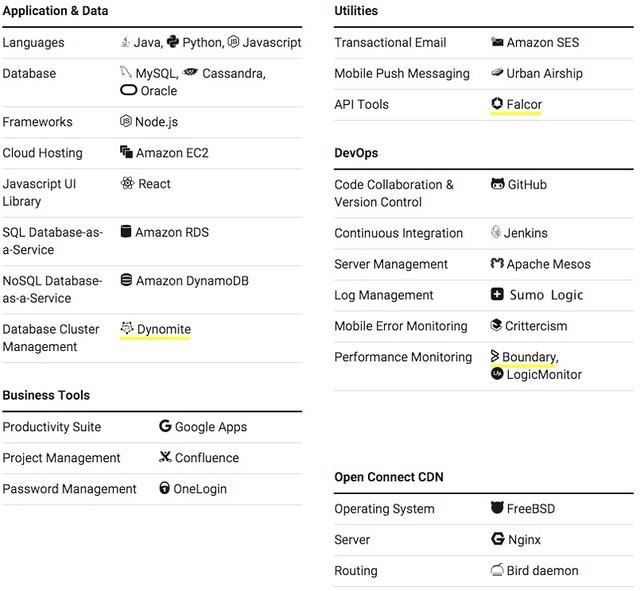Screen dimensions: 640x591
Task: Click the Apache Mesos entry
Action: (x=548, y=264)
